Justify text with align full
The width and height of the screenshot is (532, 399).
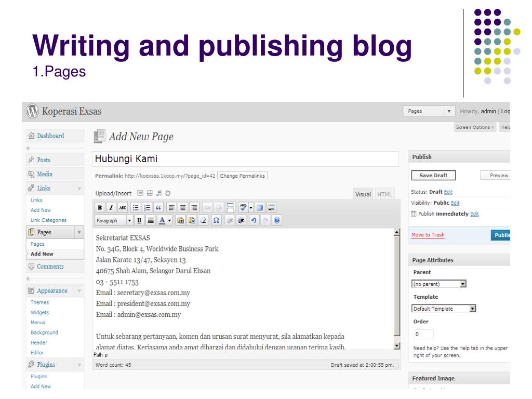click(151, 220)
